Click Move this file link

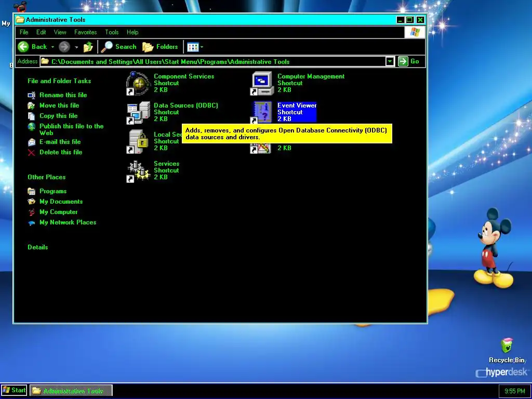[x=59, y=105]
